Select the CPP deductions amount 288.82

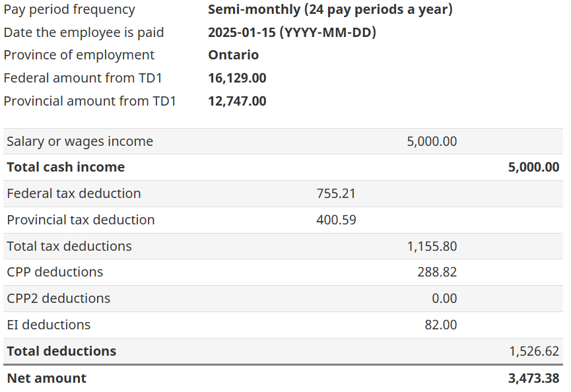(437, 272)
